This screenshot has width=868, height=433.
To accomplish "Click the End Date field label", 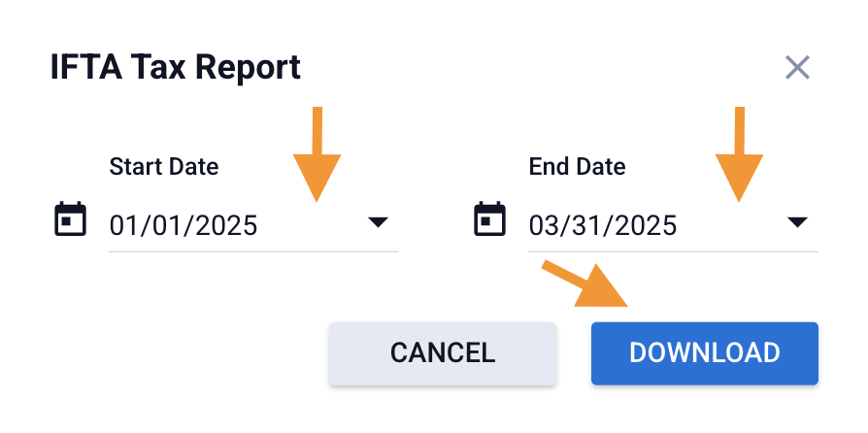I will click(577, 166).
